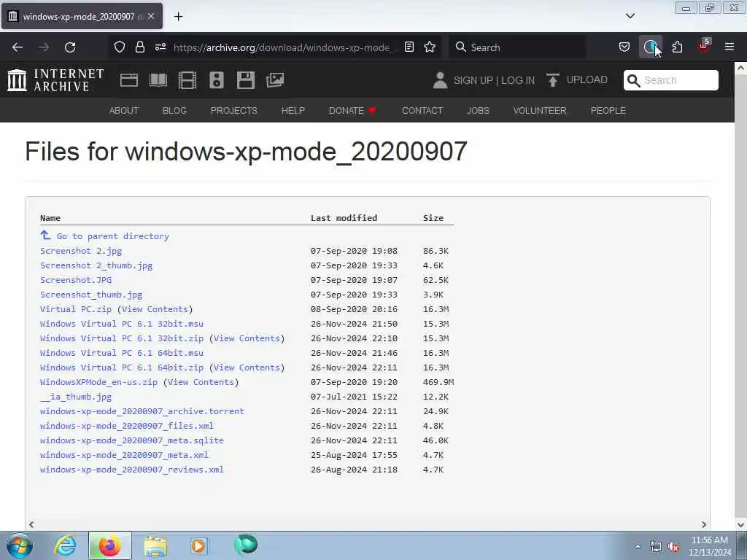Click the circular toolbar extension icon under the cursor
The width and height of the screenshot is (747, 560).
pos(650,47)
